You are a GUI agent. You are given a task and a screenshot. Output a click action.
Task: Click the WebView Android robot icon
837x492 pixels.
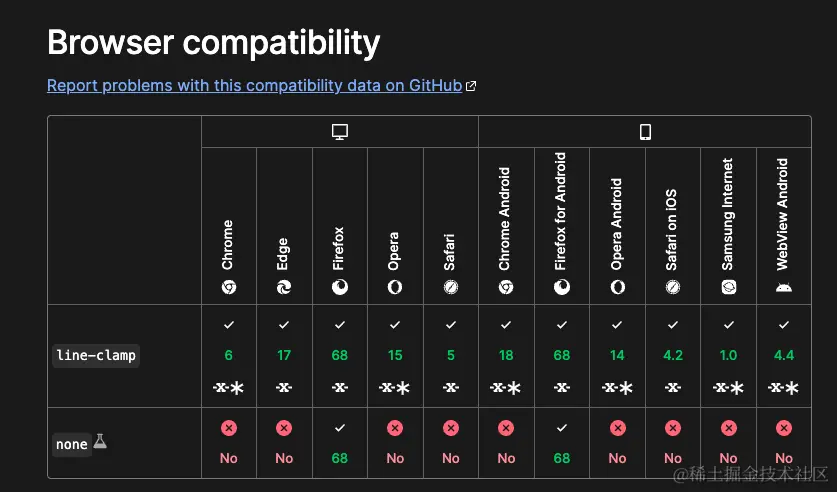(x=784, y=287)
